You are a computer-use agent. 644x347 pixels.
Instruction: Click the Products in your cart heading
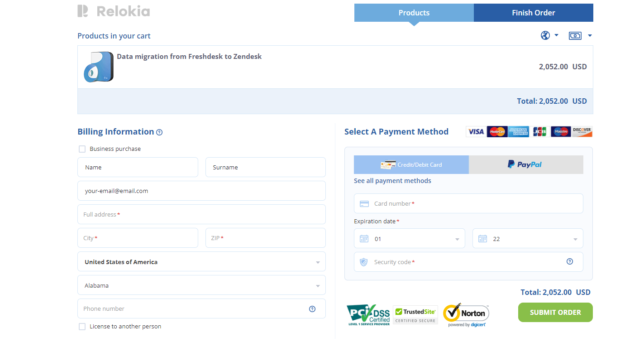click(x=114, y=36)
